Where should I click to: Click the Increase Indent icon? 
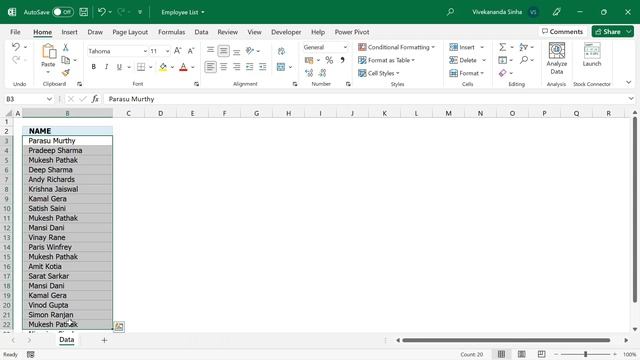point(262,67)
